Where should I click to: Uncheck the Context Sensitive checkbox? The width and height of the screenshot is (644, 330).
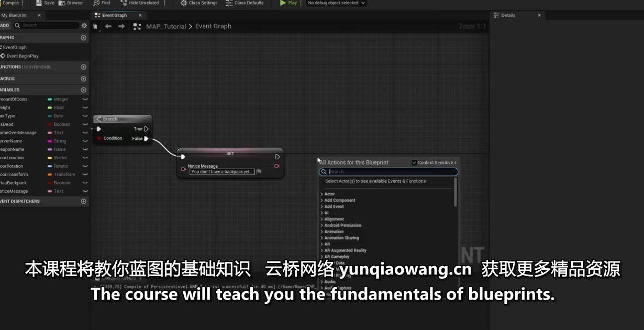tap(414, 162)
